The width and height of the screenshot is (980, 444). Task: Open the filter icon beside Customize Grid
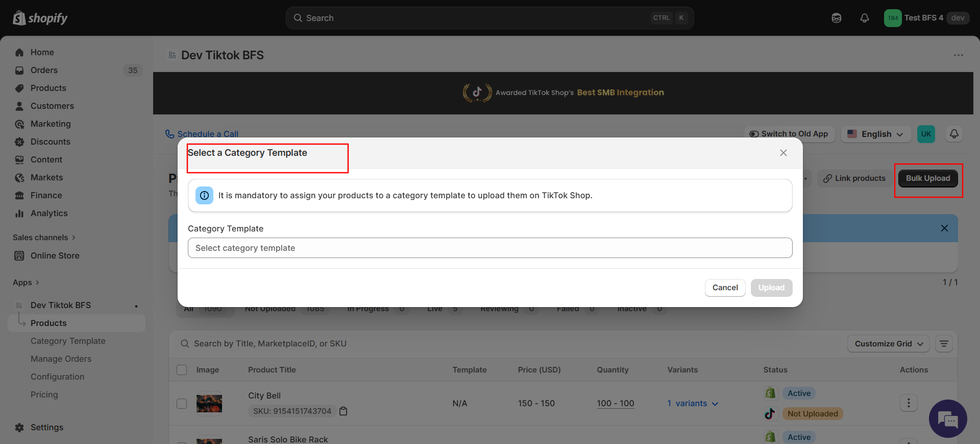click(x=944, y=344)
